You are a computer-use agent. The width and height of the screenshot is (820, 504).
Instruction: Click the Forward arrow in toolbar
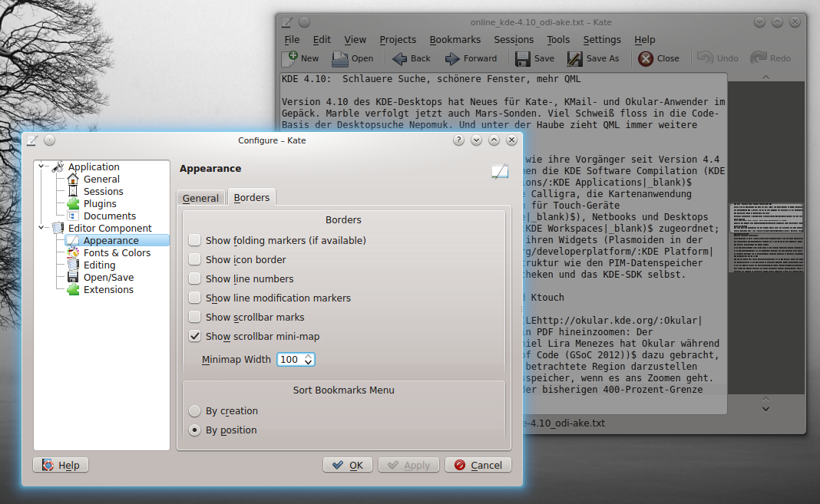tap(452, 58)
